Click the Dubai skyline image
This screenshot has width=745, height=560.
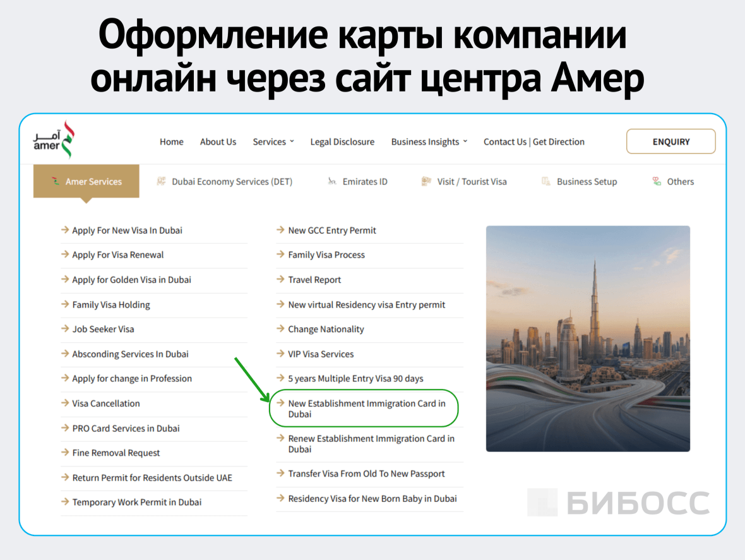click(588, 338)
